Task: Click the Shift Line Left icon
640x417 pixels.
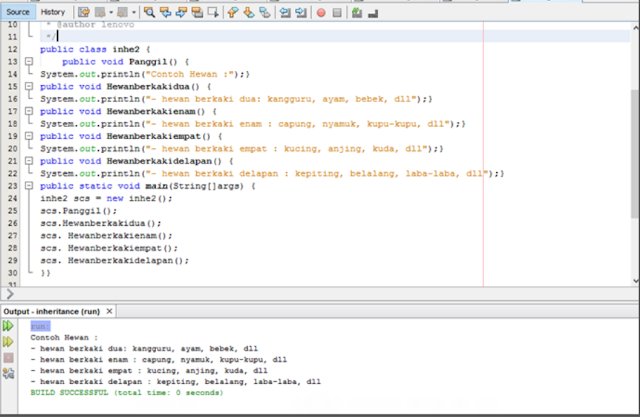Action: 285,13
